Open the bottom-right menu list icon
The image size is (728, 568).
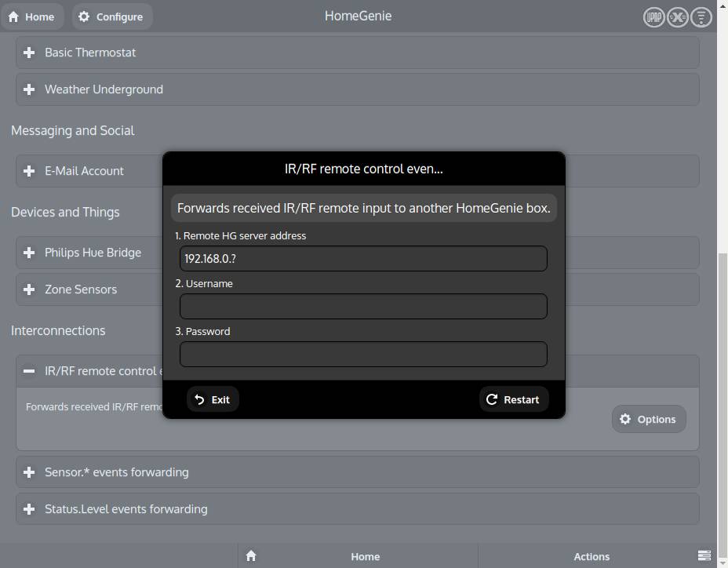704,555
